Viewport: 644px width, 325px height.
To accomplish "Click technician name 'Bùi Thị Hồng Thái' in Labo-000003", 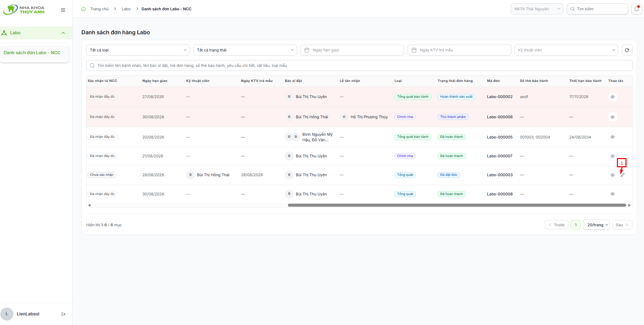I will (213, 175).
